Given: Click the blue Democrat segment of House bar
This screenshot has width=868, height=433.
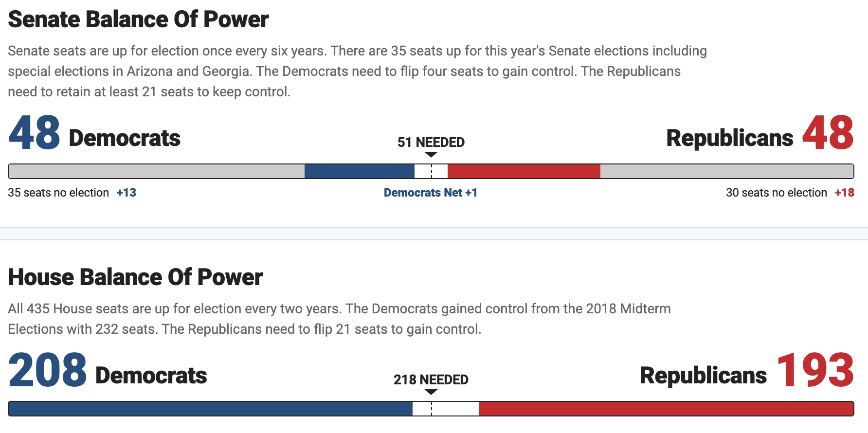Looking at the screenshot, I should point(210,409).
